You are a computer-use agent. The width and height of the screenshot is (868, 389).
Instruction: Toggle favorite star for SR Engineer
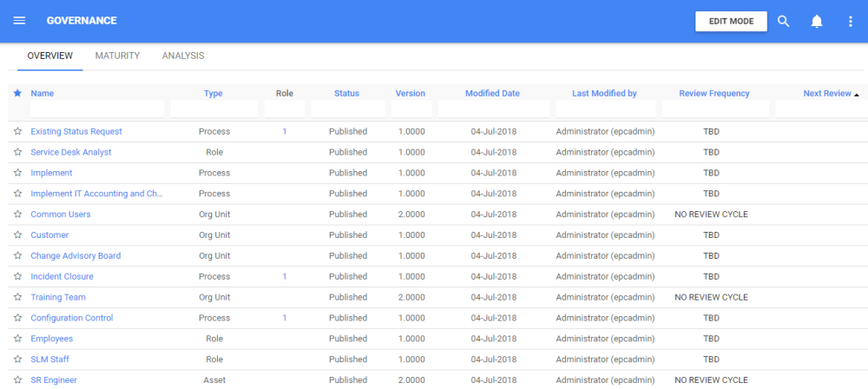coord(17,380)
